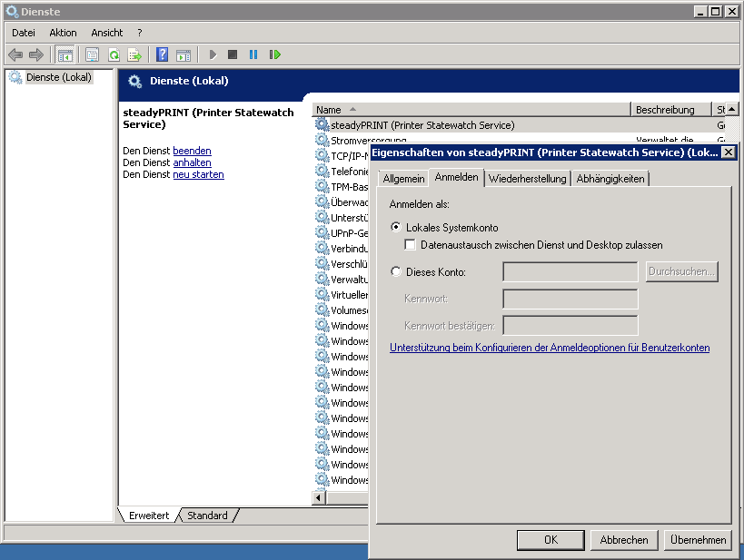Click gear icon of steadyPRINT service row
This screenshot has height=560, width=744.
click(322, 124)
